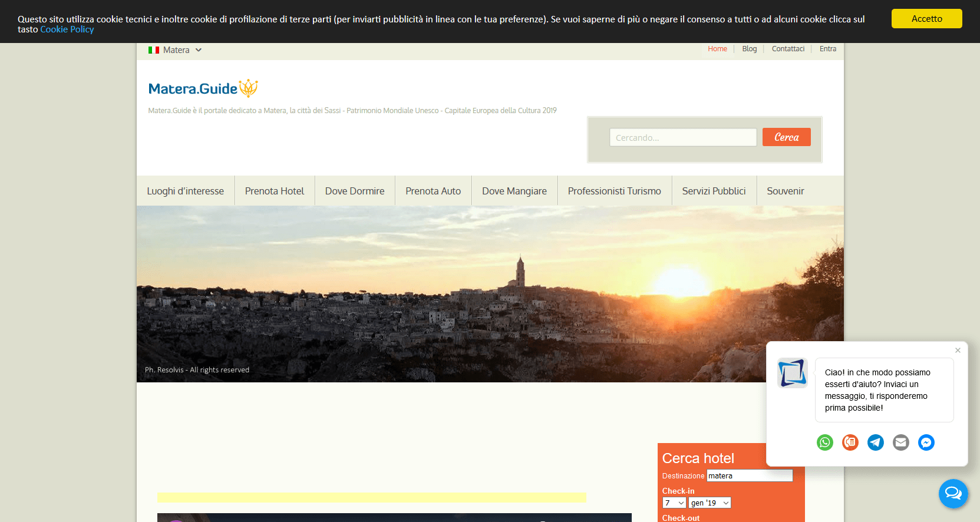Open Luoghi d'interesse menu
The height and width of the screenshot is (522, 980).
(186, 191)
